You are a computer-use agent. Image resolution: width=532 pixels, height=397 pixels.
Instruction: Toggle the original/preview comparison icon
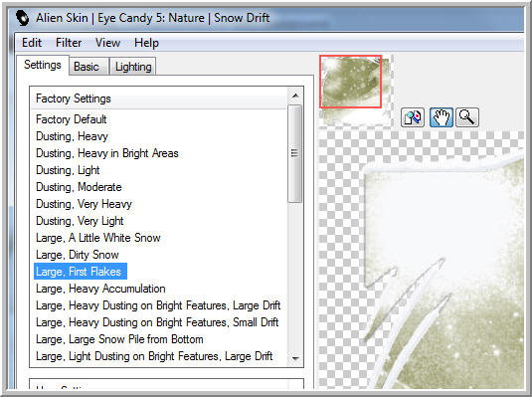coord(413,117)
